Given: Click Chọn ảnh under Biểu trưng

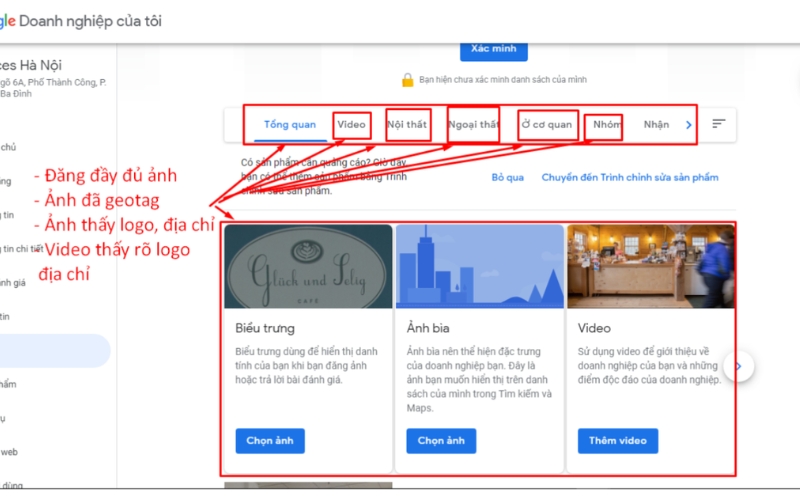Looking at the screenshot, I should point(270,440).
